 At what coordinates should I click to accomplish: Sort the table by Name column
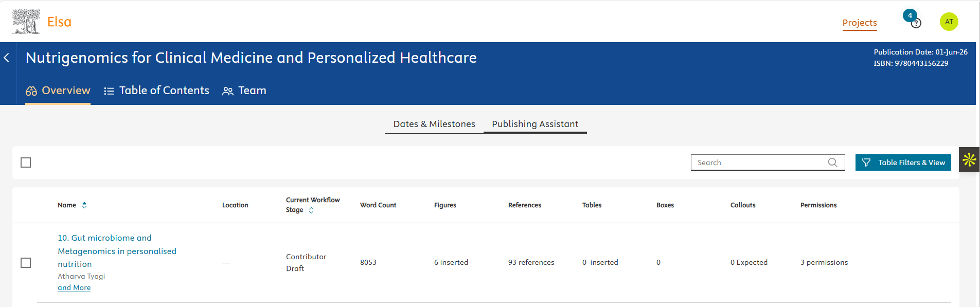pos(84,205)
